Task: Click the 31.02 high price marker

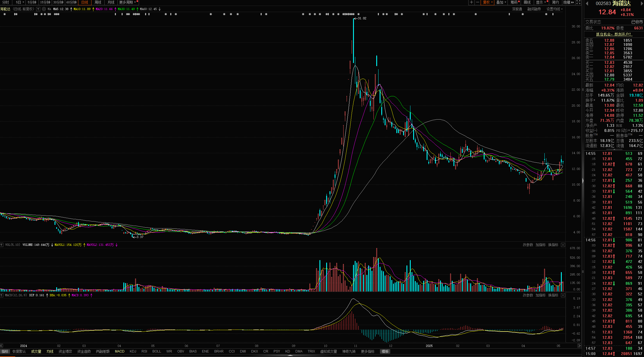Action: pyautogui.click(x=360, y=18)
